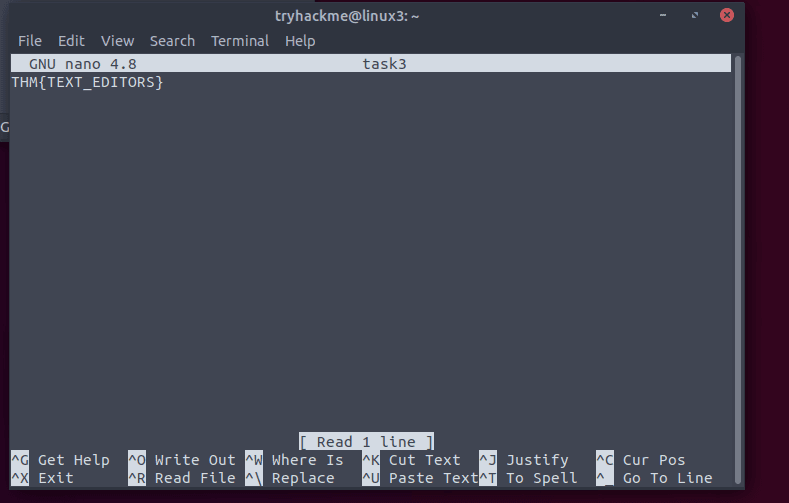789x503 pixels.
Task: Click the ^W Where Is shortcut
Action: (294, 460)
